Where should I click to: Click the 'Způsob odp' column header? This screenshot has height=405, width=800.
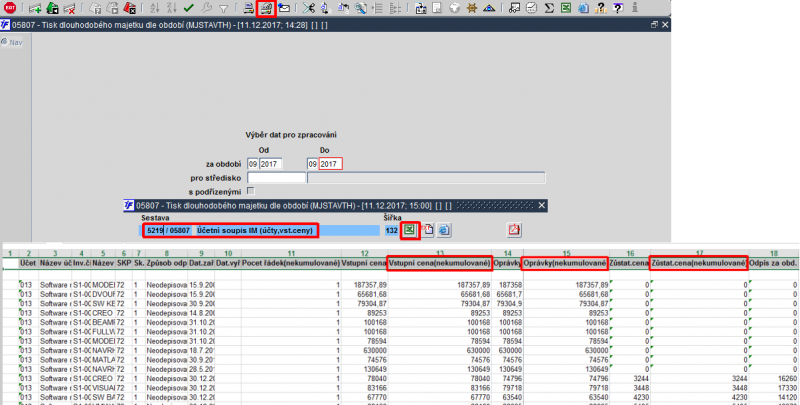[166, 263]
